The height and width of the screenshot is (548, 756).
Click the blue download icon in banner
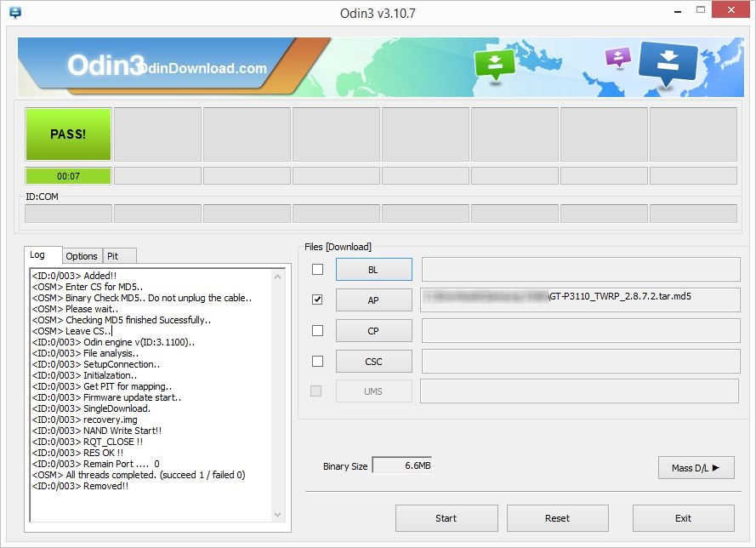[668, 64]
